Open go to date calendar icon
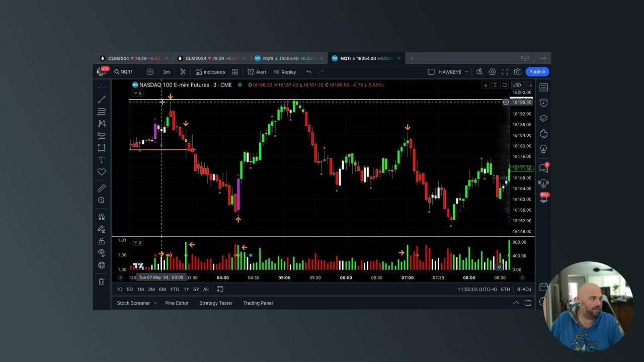Viewport: 644px width, 362px height. coord(220,289)
